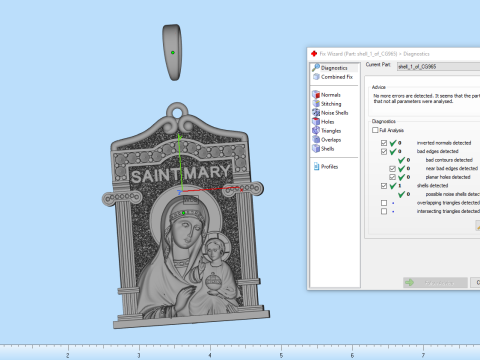Screen dimensions: 480x360
Task: Click the possible noise shells text
Action: point(453,194)
